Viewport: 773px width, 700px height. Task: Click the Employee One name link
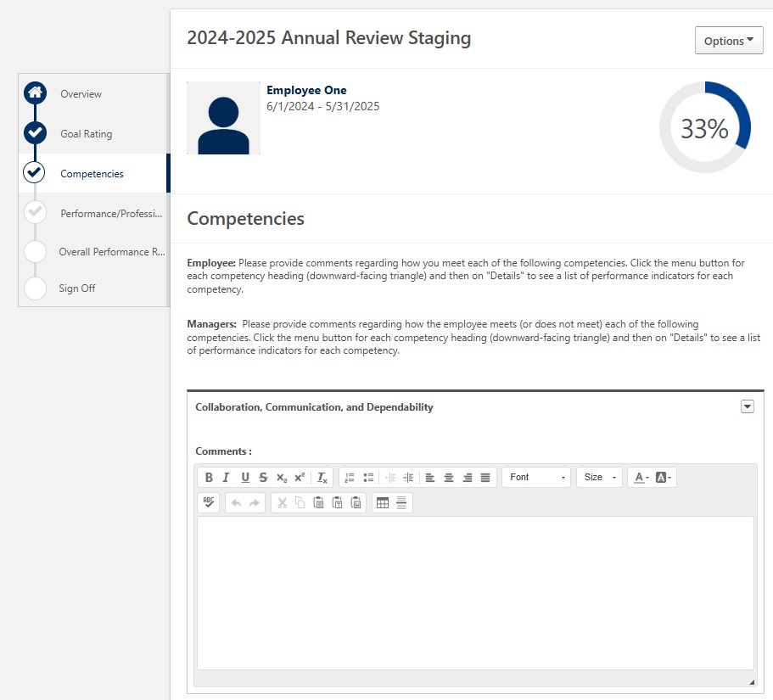(x=306, y=90)
